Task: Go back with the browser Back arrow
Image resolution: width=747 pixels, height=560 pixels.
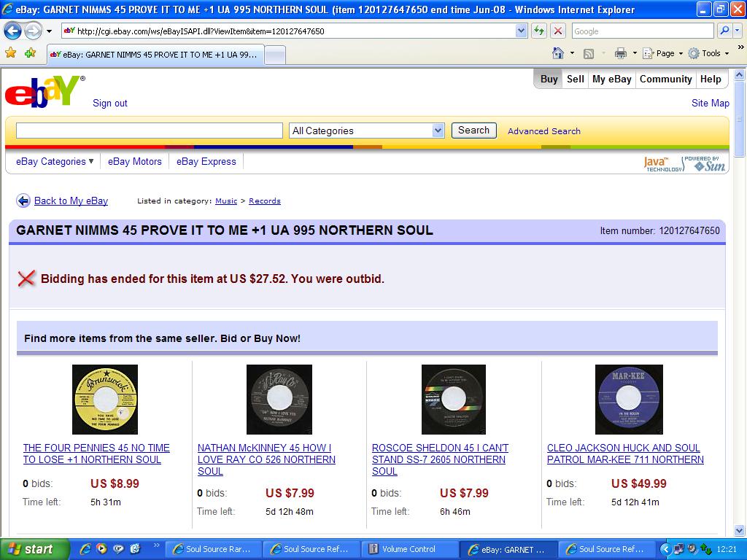Action: pos(12,31)
